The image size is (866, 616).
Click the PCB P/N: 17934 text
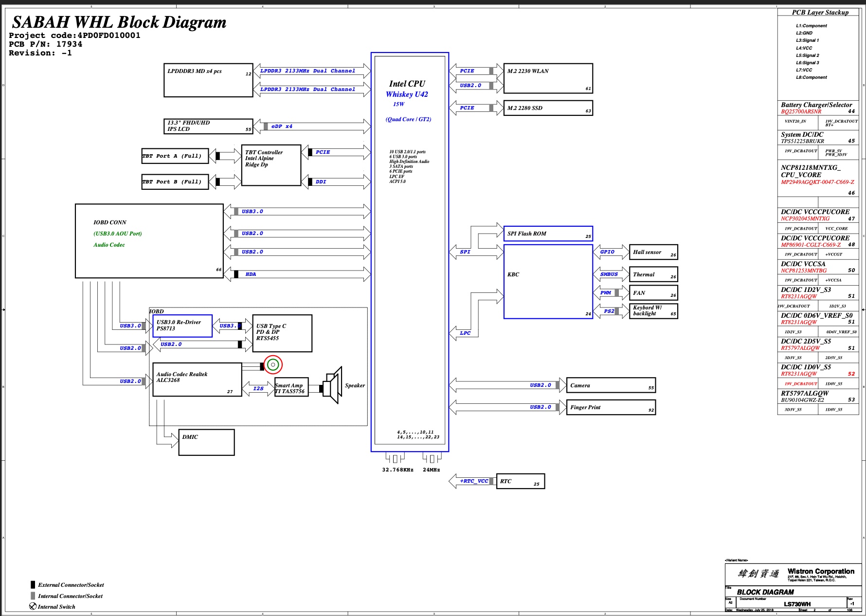(45, 44)
